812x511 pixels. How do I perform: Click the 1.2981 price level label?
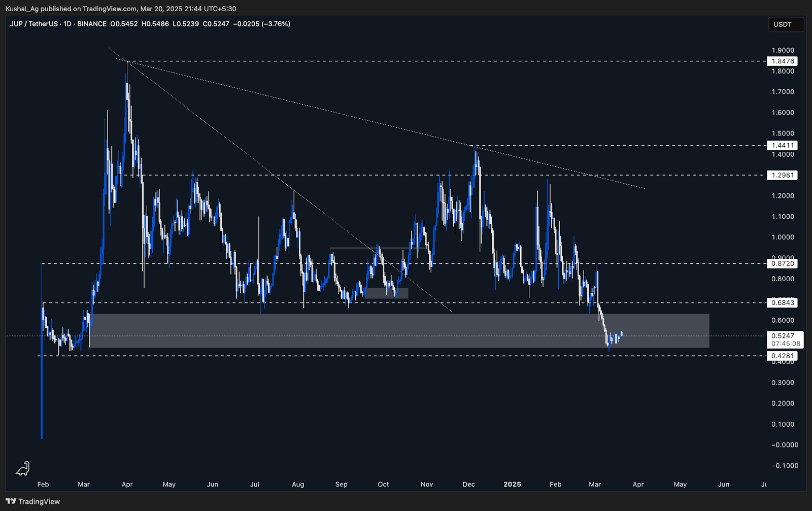click(783, 175)
